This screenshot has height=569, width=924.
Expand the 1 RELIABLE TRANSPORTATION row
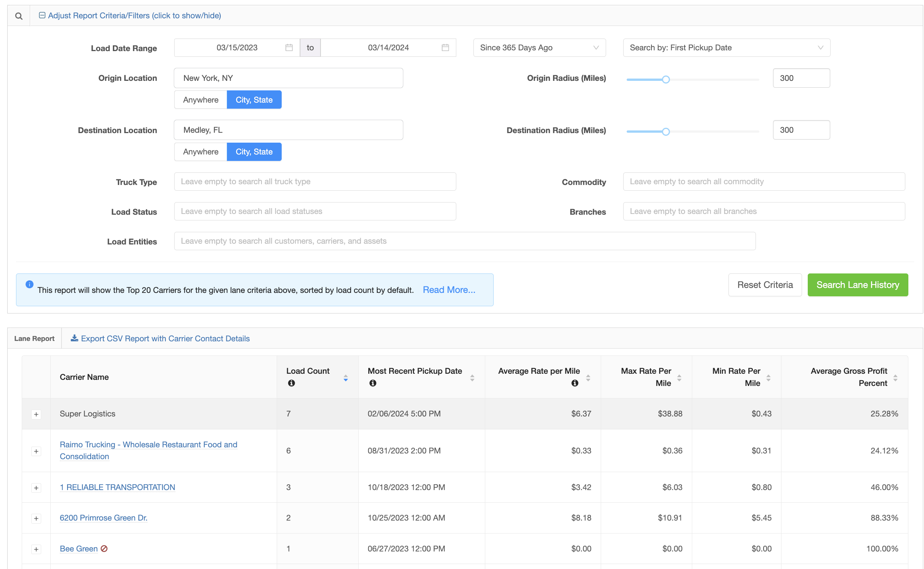[36, 488]
